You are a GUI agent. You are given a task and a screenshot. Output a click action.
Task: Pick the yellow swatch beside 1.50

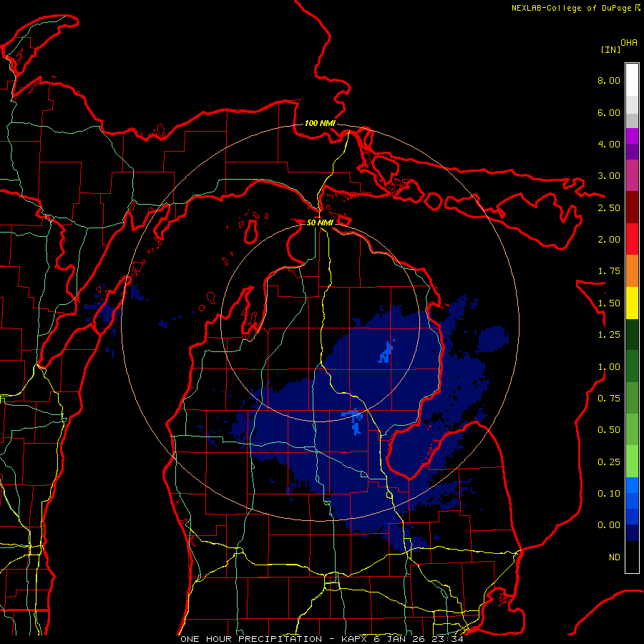(632, 303)
